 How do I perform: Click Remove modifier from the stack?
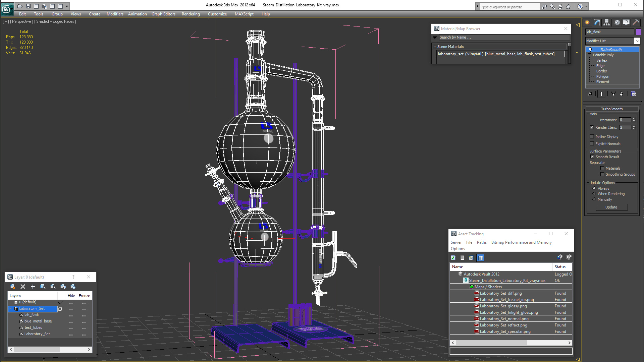(x=621, y=94)
